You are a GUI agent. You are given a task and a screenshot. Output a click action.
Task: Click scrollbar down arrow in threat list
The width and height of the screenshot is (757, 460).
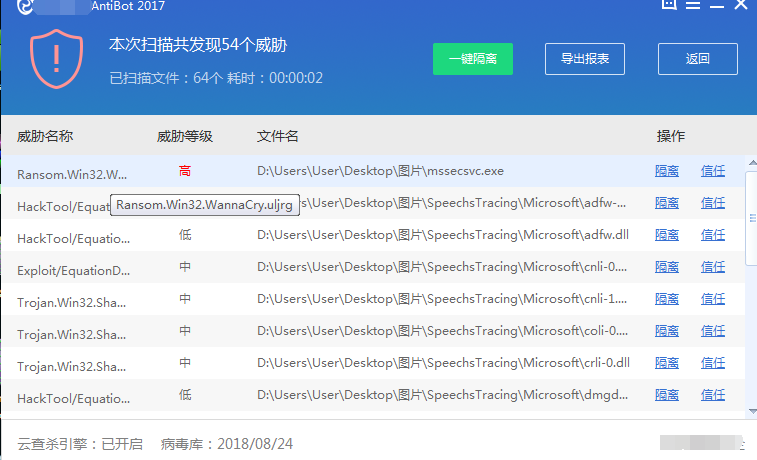click(752, 411)
